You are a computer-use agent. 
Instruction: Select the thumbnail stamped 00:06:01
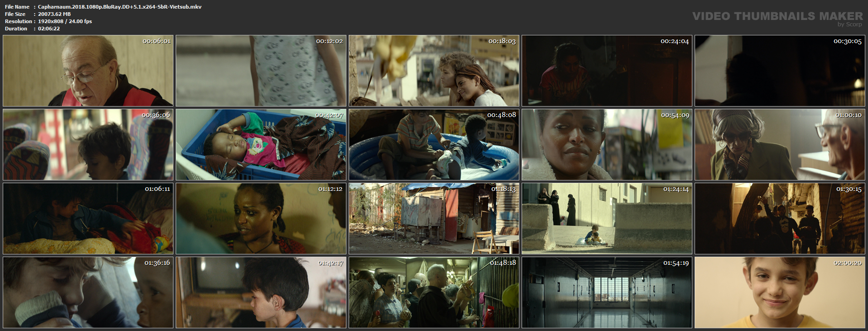(x=88, y=71)
